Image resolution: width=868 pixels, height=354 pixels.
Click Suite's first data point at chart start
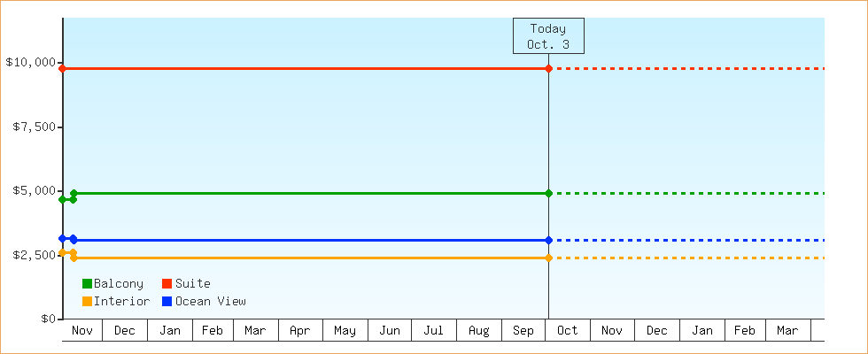tap(63, 68)
